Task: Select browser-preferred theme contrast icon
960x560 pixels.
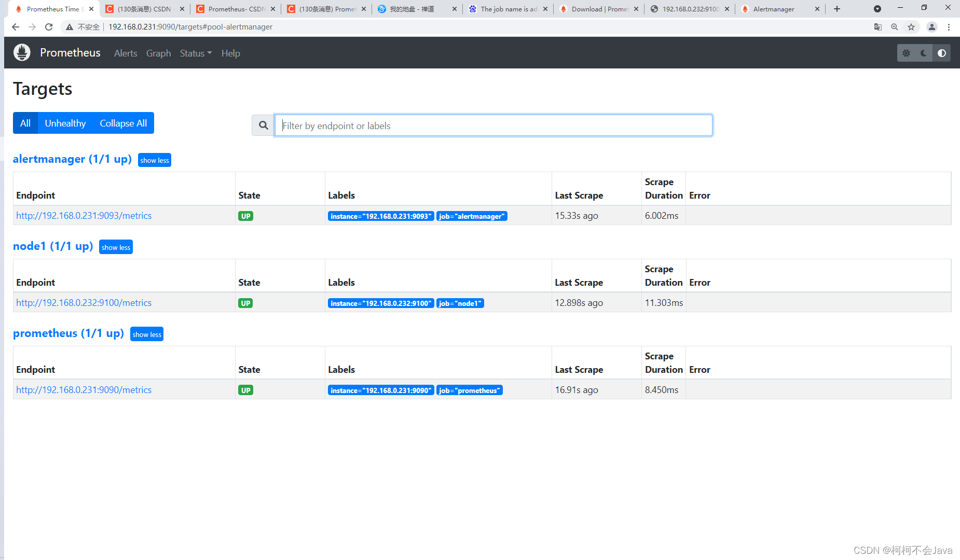Action: point(941,53)
